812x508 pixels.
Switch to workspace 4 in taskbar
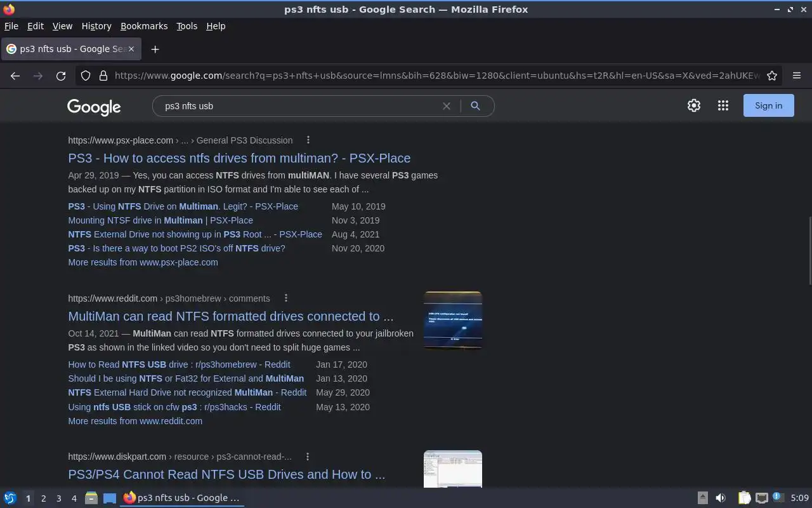[x=74, y=498]
